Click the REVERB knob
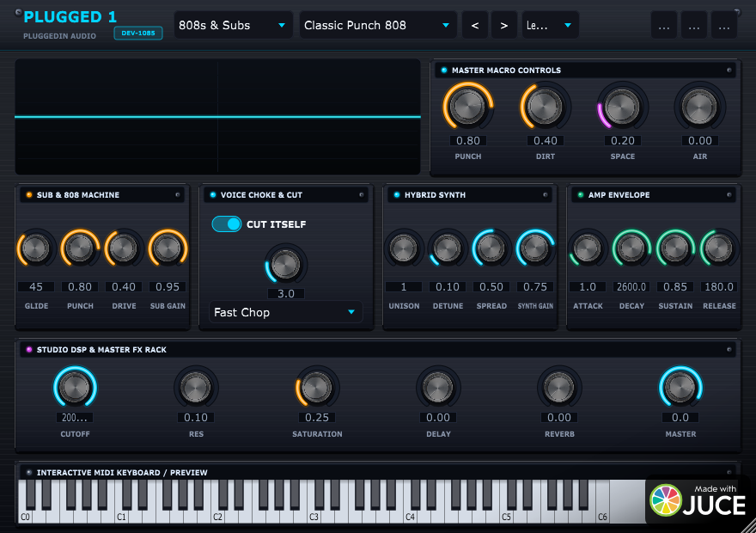The height and width of the screenshot is (533, 756). pos(559,388)
